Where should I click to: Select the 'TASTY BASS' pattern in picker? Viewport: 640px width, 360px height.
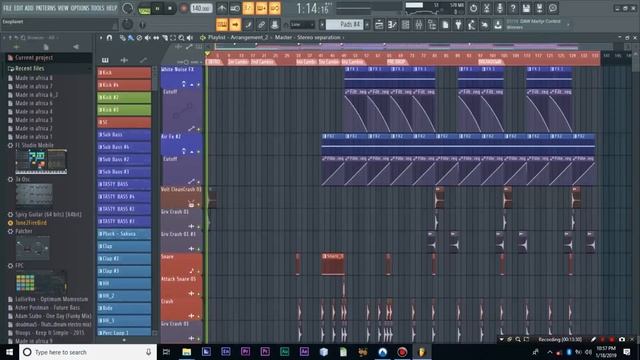click(124, 184)
